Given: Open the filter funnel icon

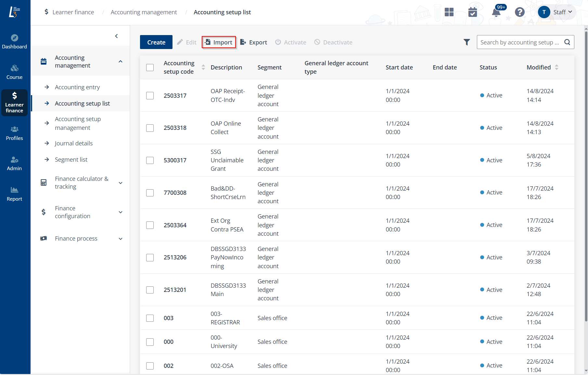Looking at the screenshot, I should [x=467, y=42].
